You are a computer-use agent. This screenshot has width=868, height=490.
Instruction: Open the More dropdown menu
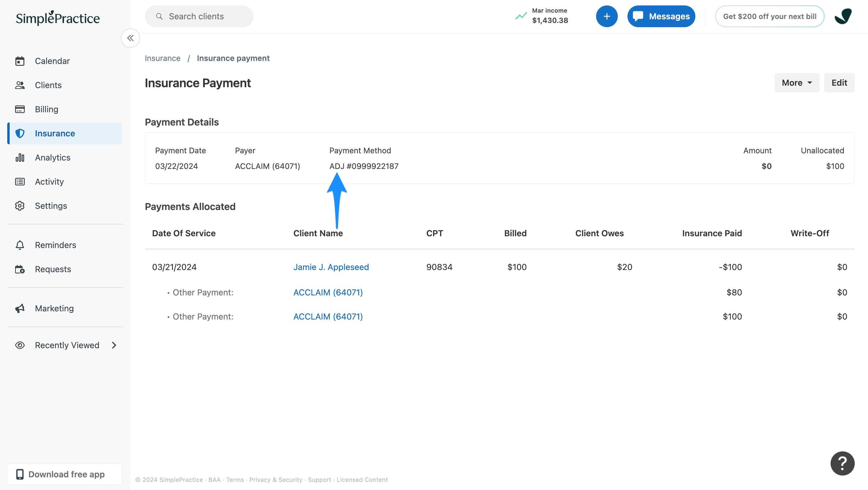(796, 83)
